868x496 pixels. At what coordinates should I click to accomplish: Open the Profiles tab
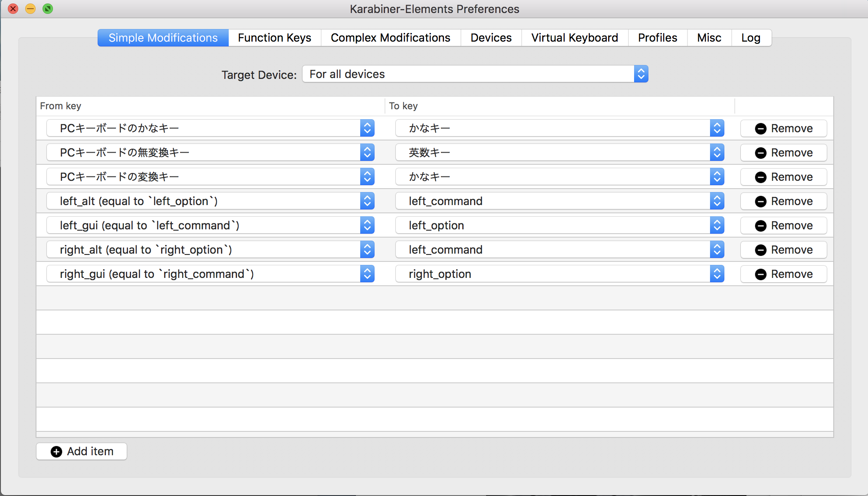point(658,38)
